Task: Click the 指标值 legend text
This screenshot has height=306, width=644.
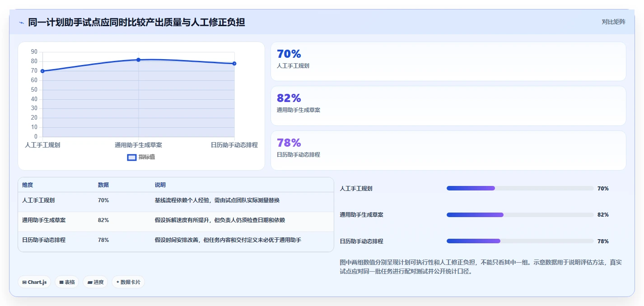Action: coord(147,157)
